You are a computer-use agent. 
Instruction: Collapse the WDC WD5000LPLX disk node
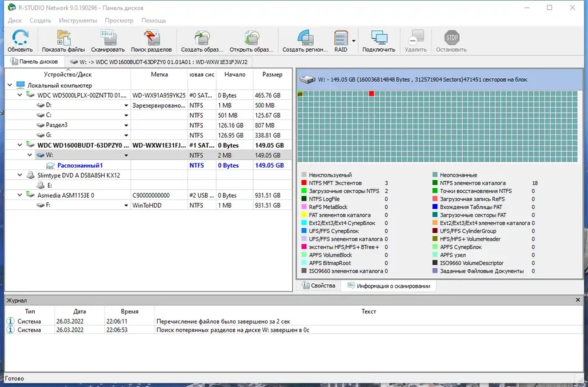click(20, 95)
